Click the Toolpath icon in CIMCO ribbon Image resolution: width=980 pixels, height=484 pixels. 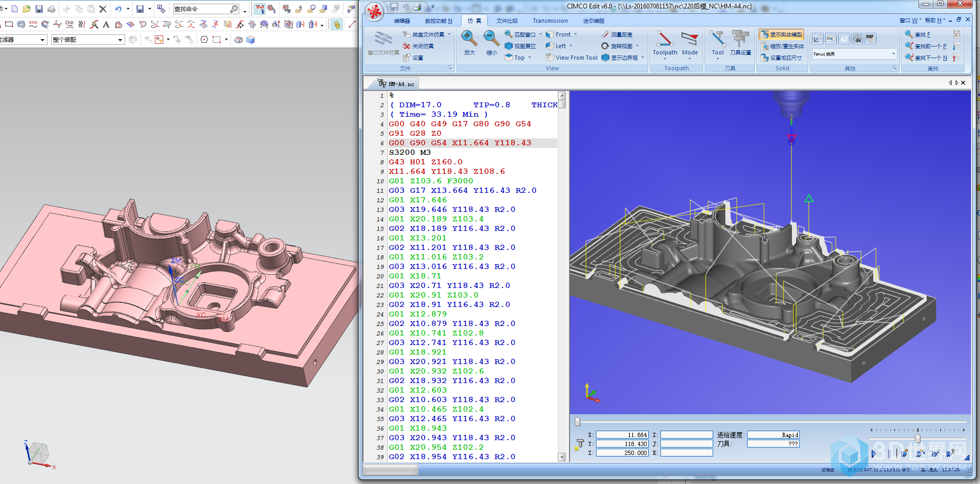click(x=665, y=39)
